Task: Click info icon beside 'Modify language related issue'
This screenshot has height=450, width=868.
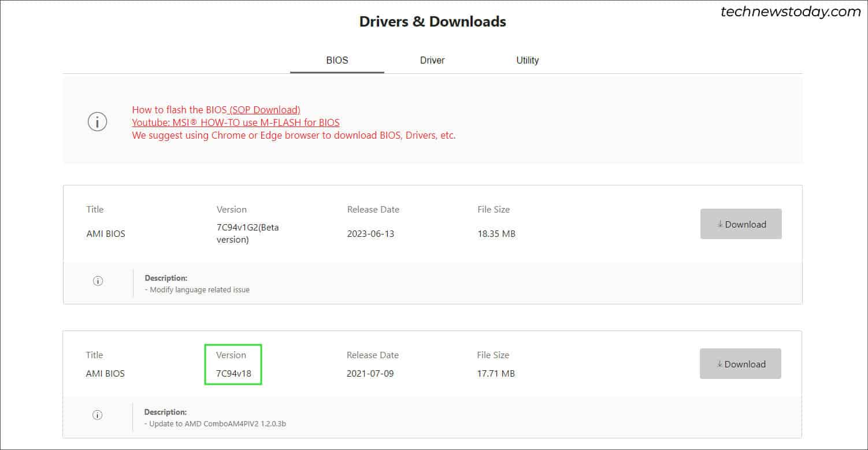Action: (x=98, y=281)
